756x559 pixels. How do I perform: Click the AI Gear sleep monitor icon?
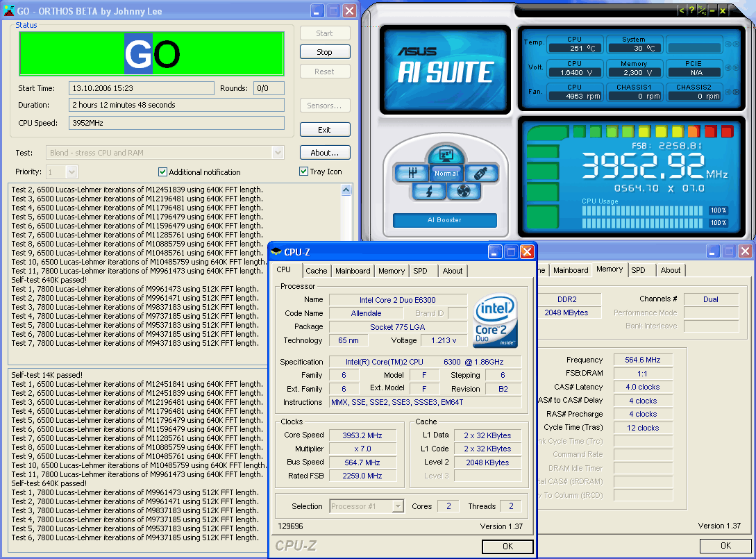tap(446, 155)
